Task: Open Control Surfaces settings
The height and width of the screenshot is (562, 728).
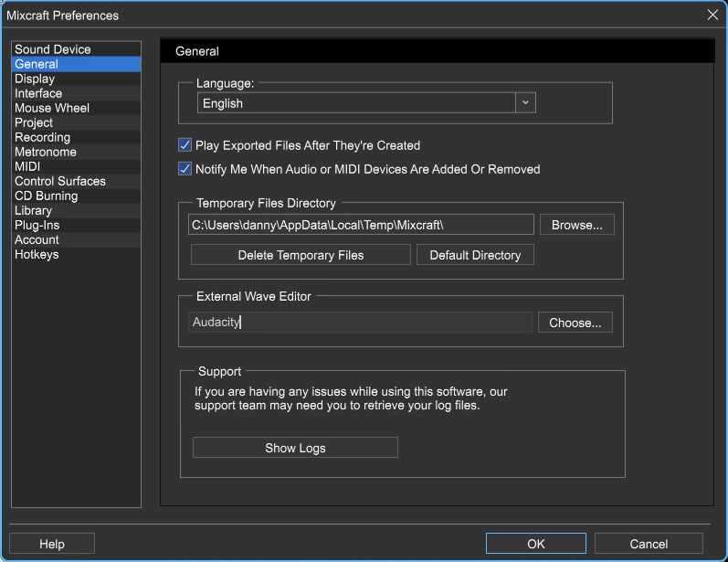Action: 76,181
